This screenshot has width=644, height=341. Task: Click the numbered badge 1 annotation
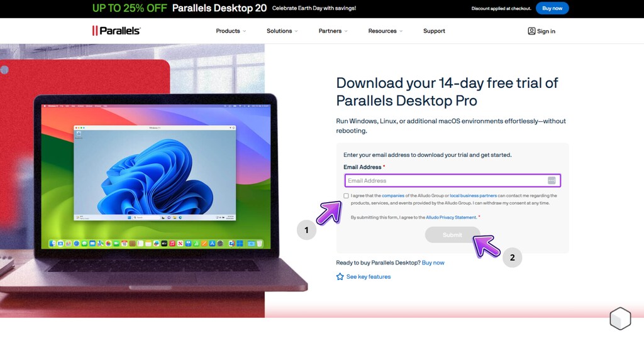pyautogui.click(x=306, y=230)
